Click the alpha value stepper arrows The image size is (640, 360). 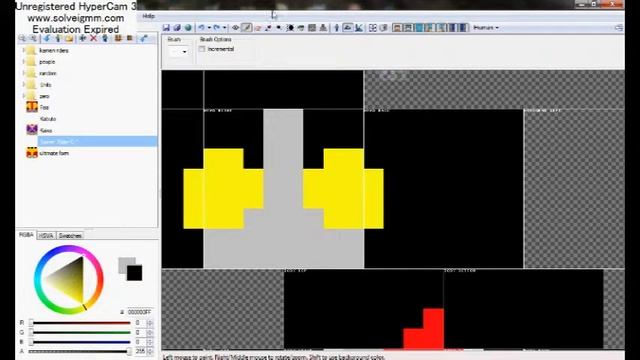coord(150,351)
